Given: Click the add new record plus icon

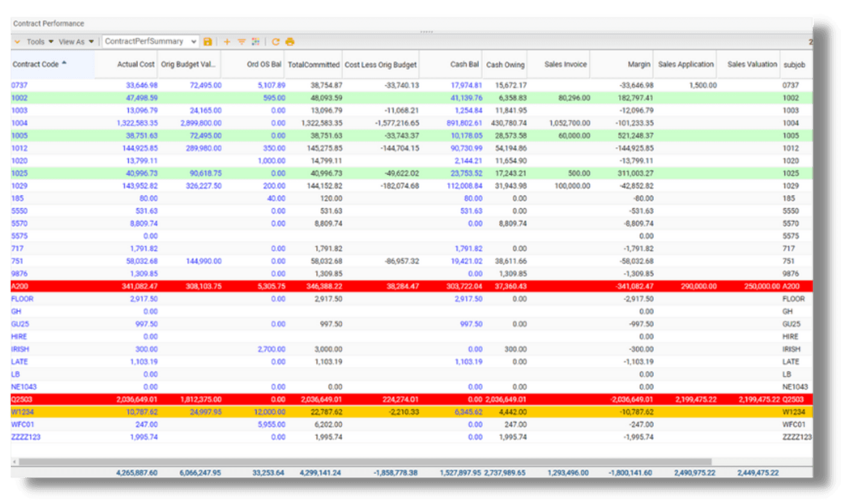Looking at the screenshot, I should click(x=227, y=42).
